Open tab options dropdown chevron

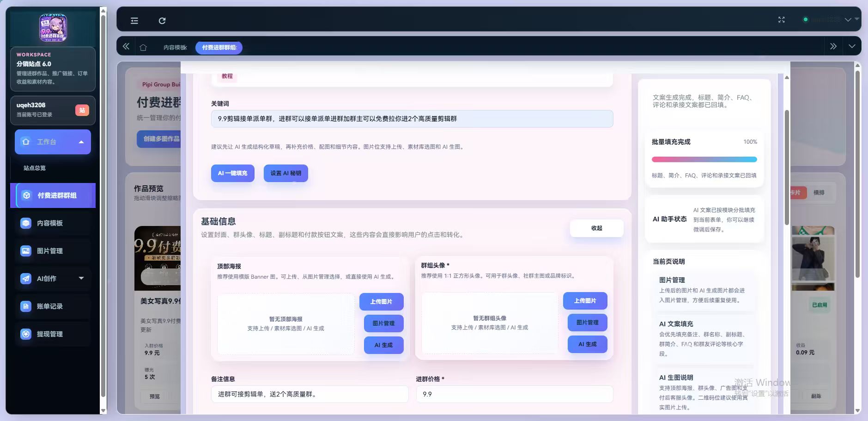(852, 46)
